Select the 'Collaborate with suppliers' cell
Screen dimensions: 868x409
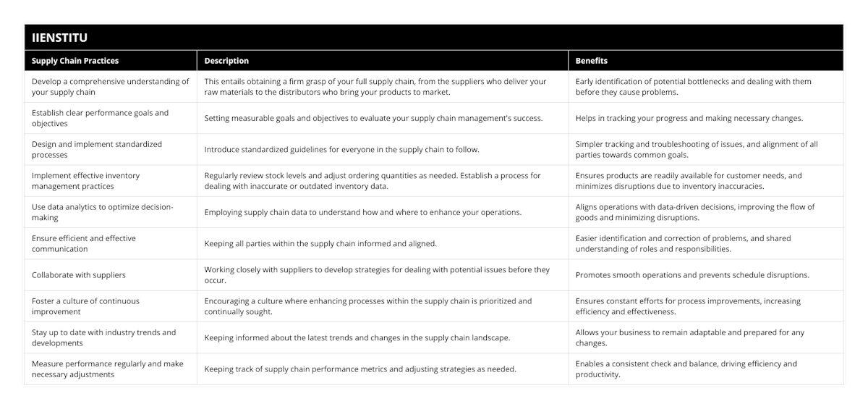pyautogui.click(x=79, y=275)
